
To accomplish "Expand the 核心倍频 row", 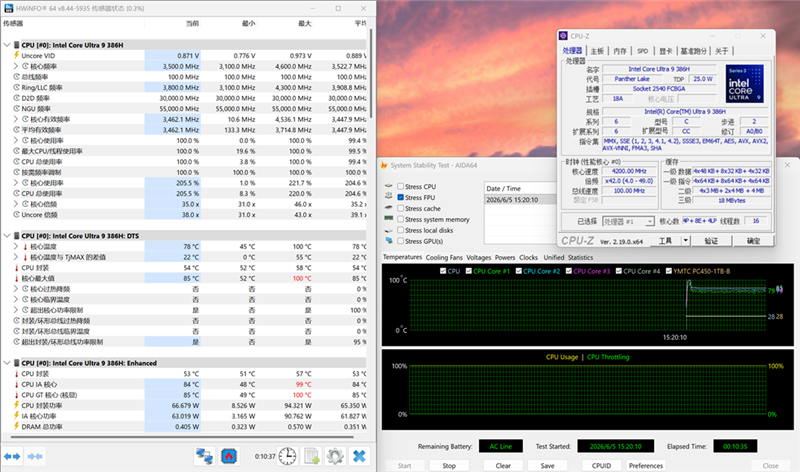I will (x=16, y=204).
